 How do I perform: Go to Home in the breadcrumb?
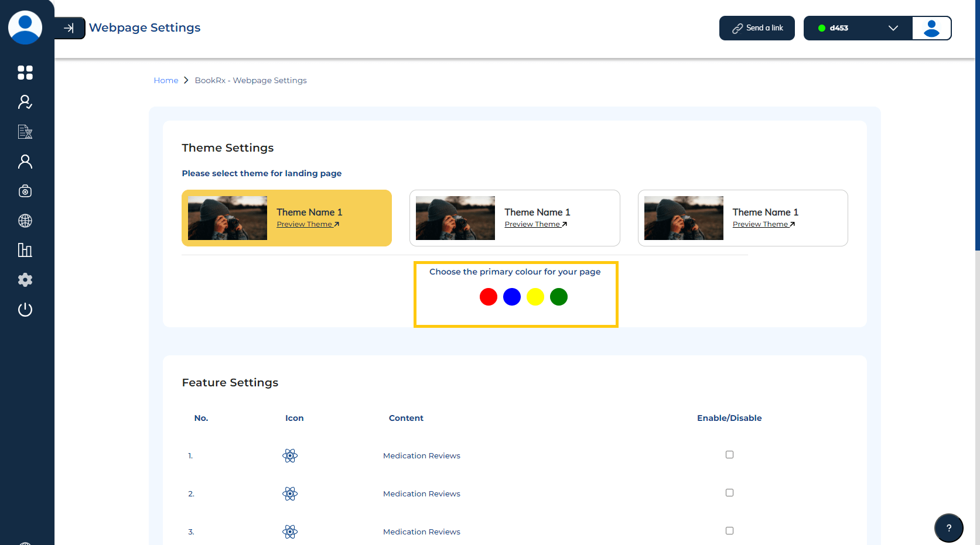[166, 81]
